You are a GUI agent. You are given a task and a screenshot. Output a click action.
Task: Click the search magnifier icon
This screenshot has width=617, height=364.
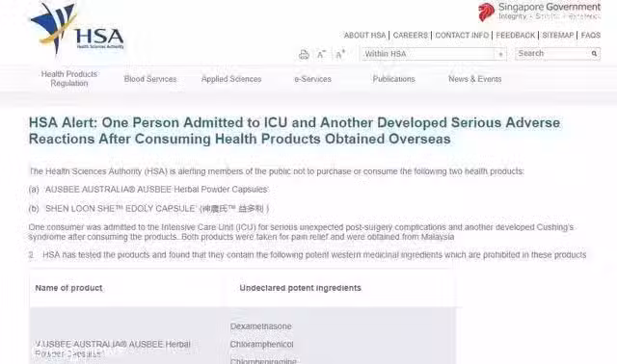tap(594, 54)
